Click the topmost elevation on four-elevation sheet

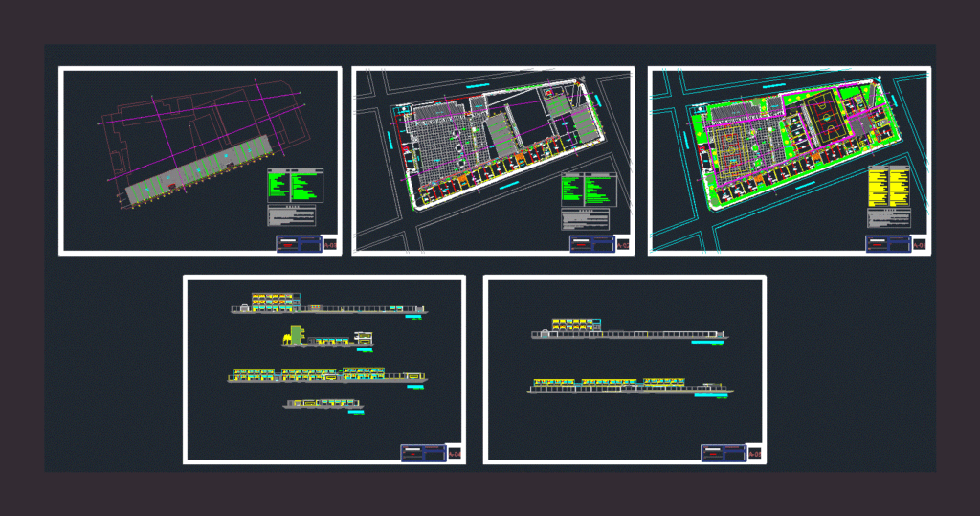click(329, 303)
